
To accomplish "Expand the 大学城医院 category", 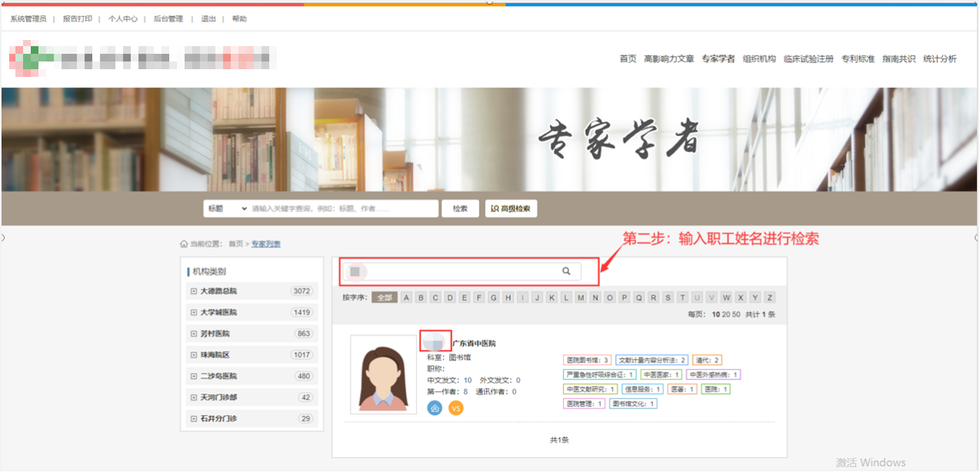I will 194,313.
